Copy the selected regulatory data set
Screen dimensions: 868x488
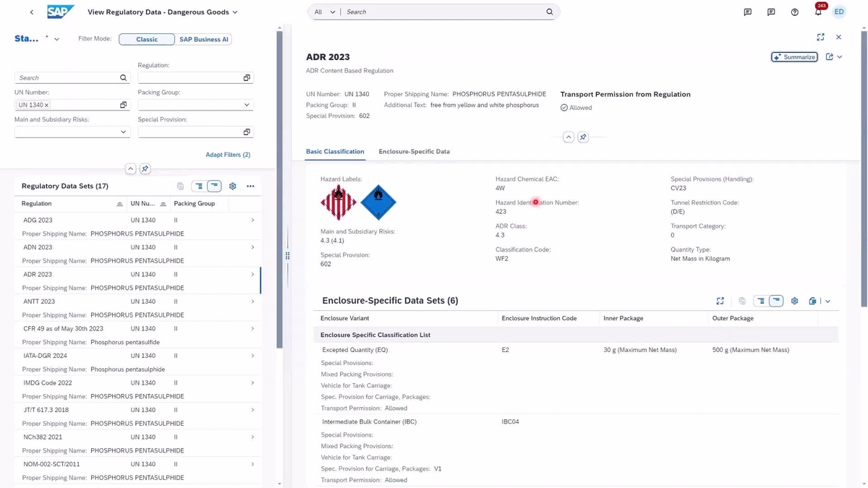pyautogui.click(x=180, y=186)
